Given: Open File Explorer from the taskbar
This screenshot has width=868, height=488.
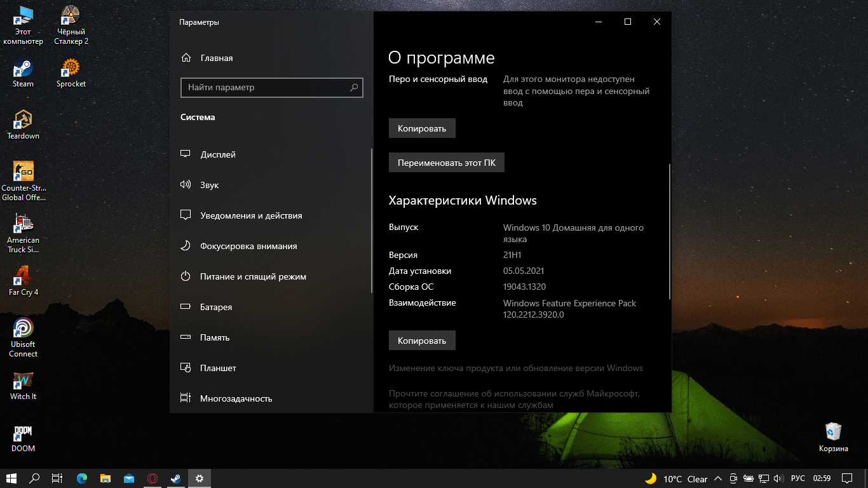Looking at the screenshot, I should click(105, 478).
